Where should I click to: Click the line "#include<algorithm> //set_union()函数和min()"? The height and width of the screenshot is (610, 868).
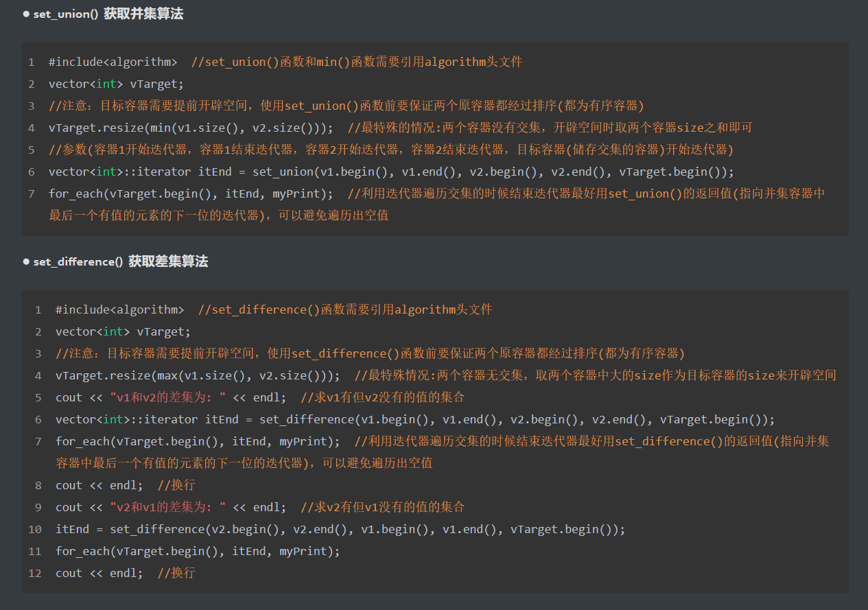pyautogui.click(x=285, y=62)
